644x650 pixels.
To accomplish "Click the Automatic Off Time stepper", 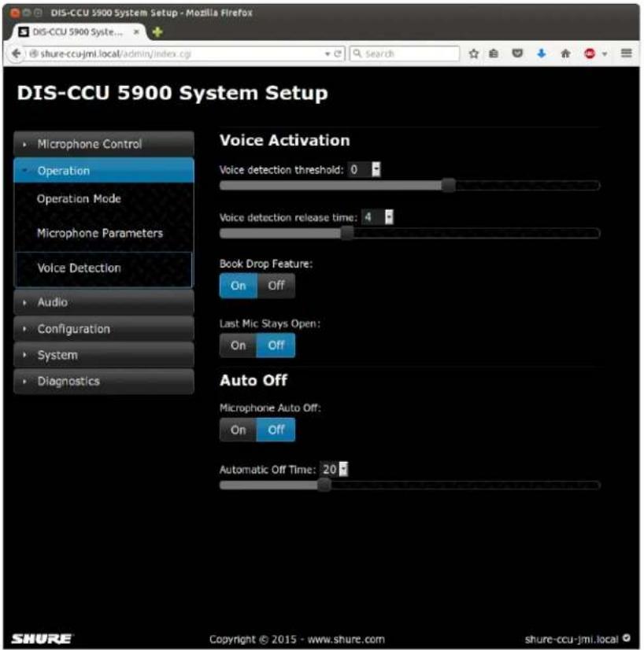I will pos(343,469).
